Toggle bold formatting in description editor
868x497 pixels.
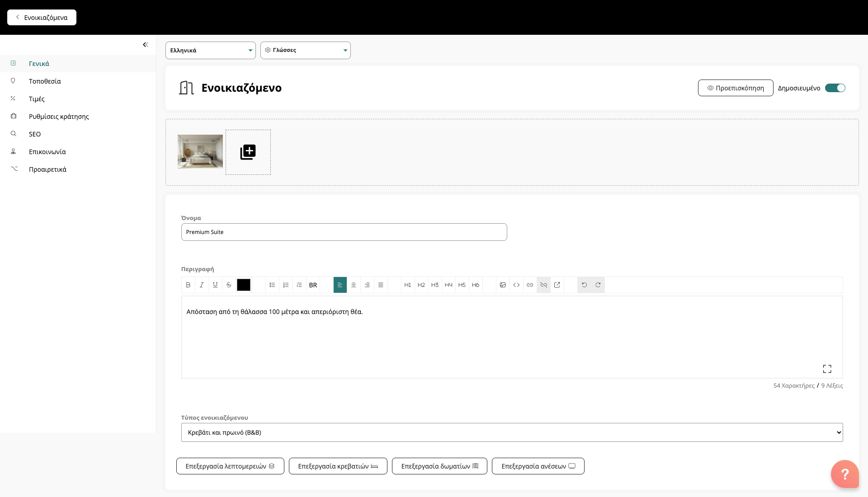[188, 285]
